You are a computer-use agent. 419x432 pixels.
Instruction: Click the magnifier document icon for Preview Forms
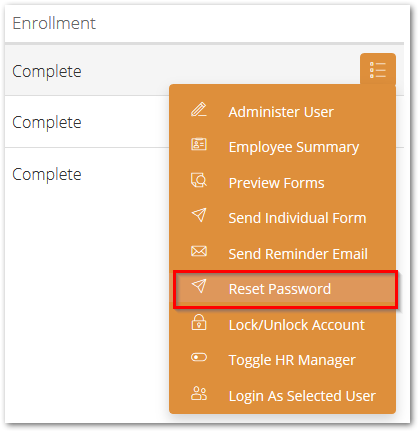199,180
